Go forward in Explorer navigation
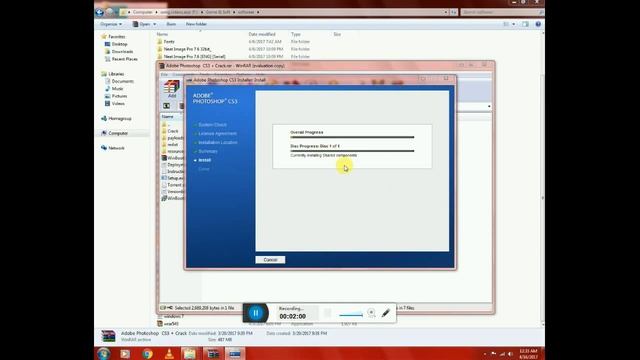The height and width of the screenshot is (360, 640). pos(109,12)
